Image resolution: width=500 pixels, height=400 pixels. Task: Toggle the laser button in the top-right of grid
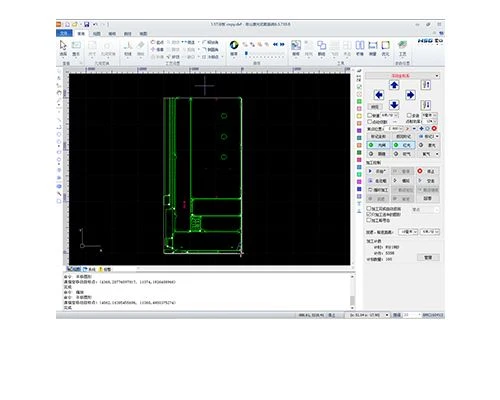428,145
